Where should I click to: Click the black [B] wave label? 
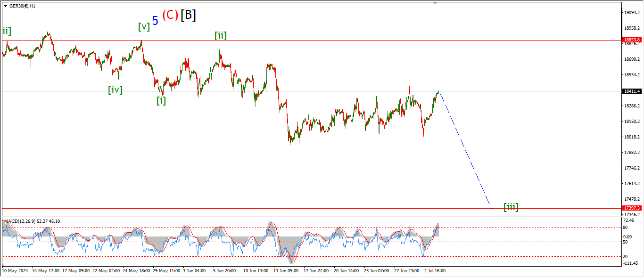(x=188, y=15)
